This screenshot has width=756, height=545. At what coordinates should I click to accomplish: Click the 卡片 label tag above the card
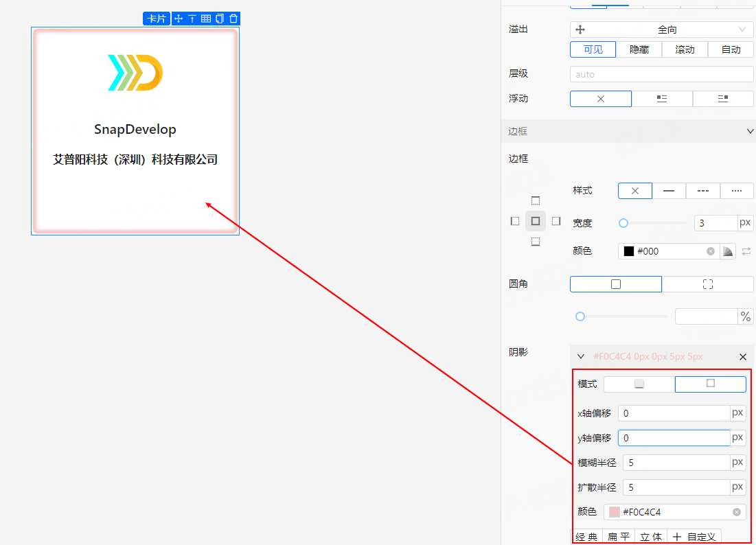[157, 19]
